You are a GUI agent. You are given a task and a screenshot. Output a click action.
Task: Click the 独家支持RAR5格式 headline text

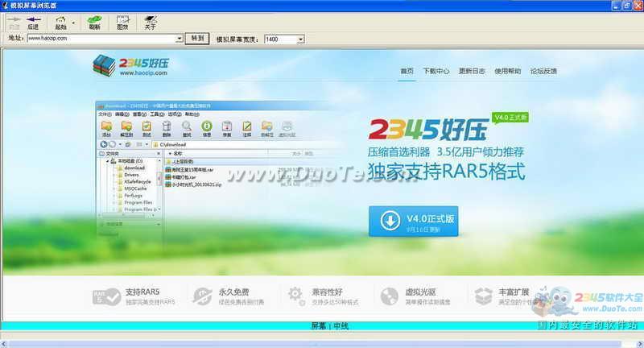tap(447, 172)
